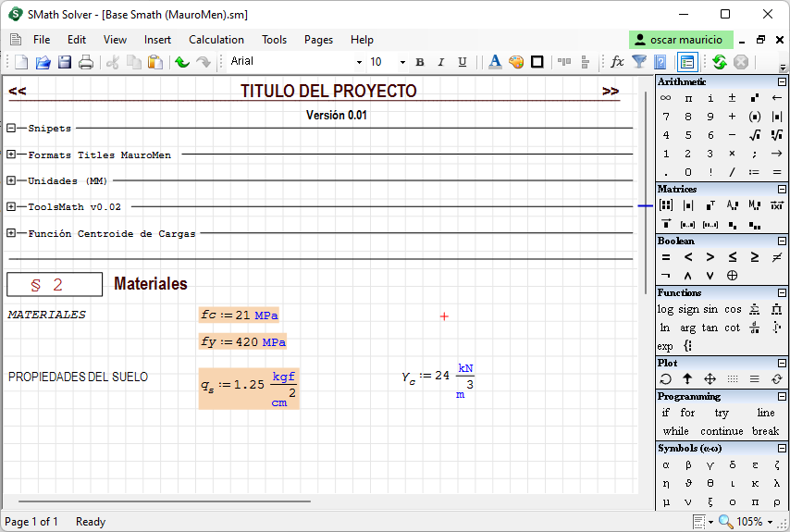790x532 pixels.
Task: Toggle underline text formatting
Action: [462, 62]
